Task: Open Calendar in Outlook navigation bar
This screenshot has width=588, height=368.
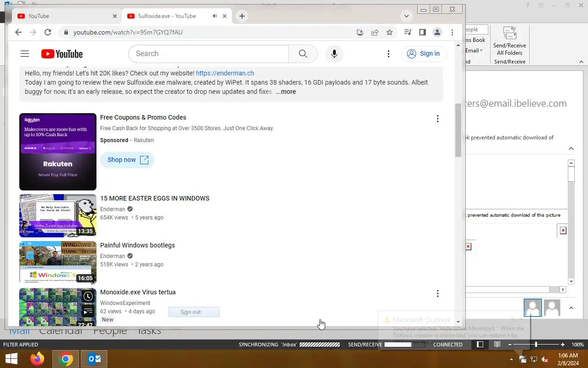Action: [x=61, y=331]
